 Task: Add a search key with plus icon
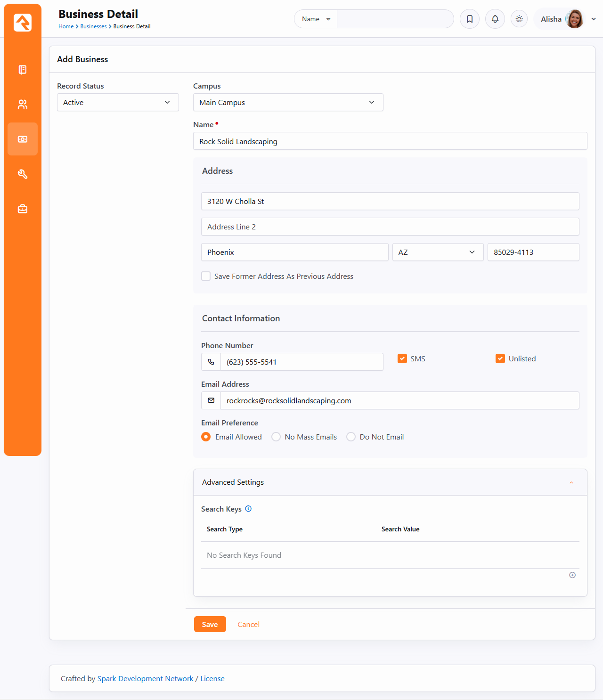pos(572,575)
